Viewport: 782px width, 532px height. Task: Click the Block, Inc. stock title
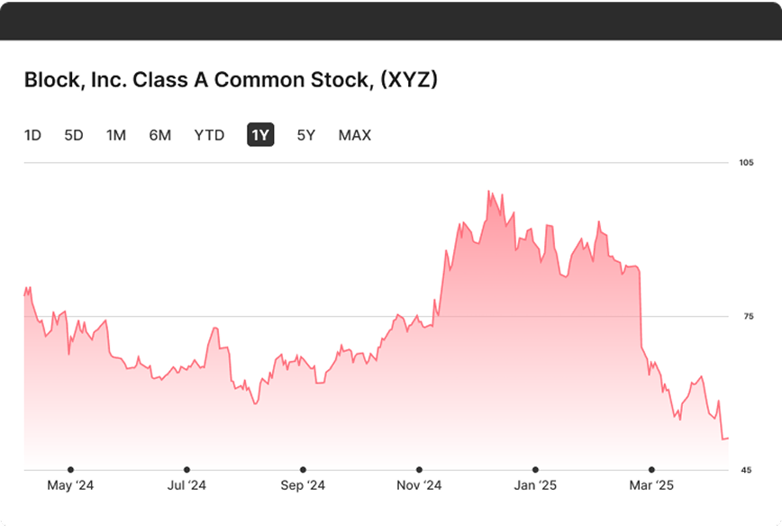pos(231,79)
